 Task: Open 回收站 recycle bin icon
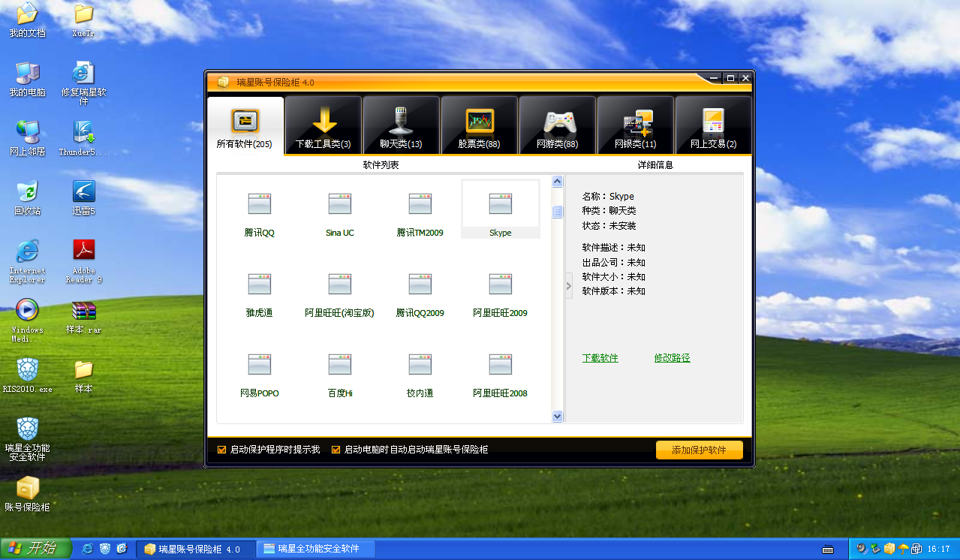pyautogui.click(x=27, y=197)
